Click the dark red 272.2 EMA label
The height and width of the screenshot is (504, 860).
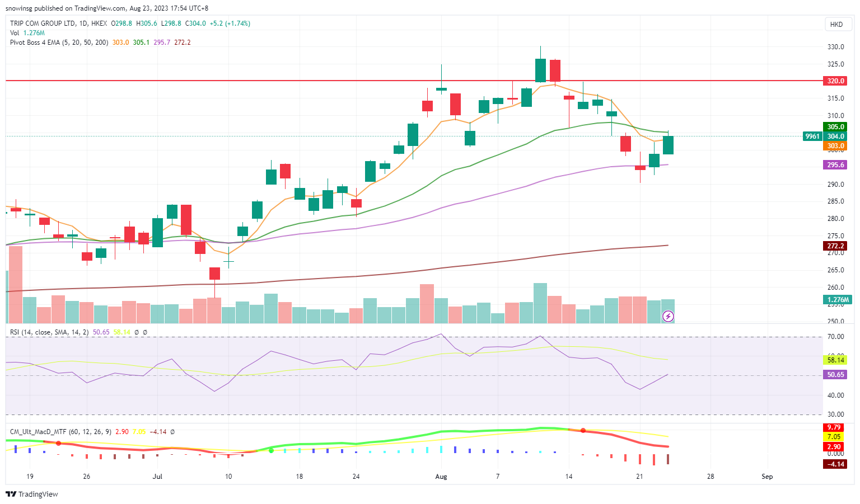point(835,246)
